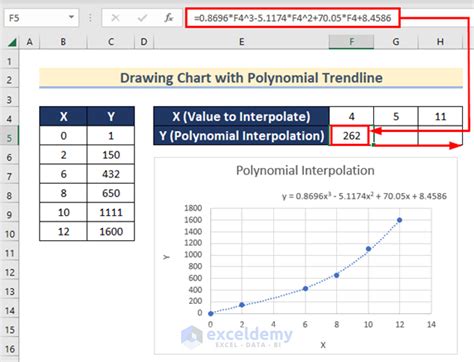Click cell 'X (Value to Interpolate)'
Screen dimensions: 474x362
(241, 116)
